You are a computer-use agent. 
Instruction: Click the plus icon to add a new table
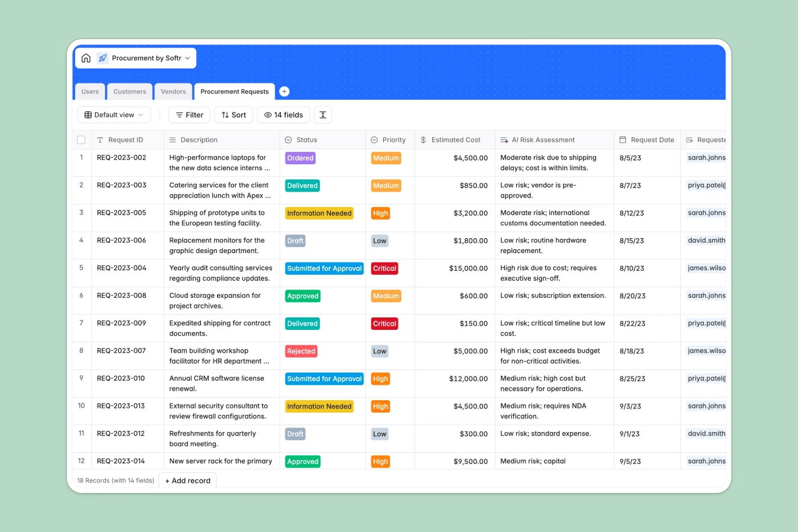pyautogui.click(x=284, y=91)
